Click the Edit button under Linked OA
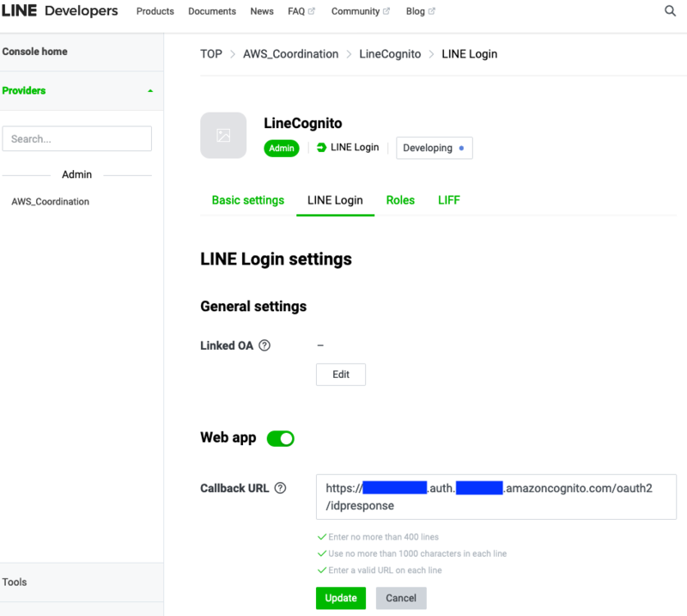This screenshot has height=616, width=687. pyautogui.click(x=341, y=375)
